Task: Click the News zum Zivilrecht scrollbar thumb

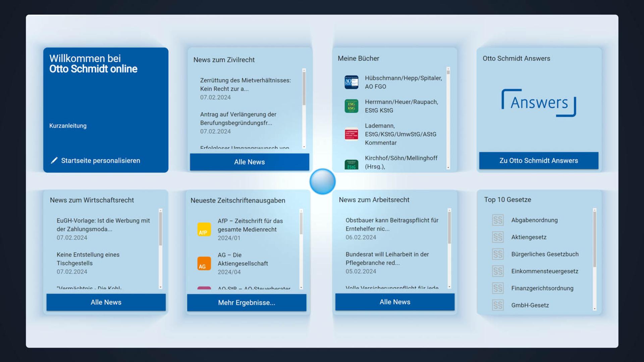Action: click(x=304, y=89)
